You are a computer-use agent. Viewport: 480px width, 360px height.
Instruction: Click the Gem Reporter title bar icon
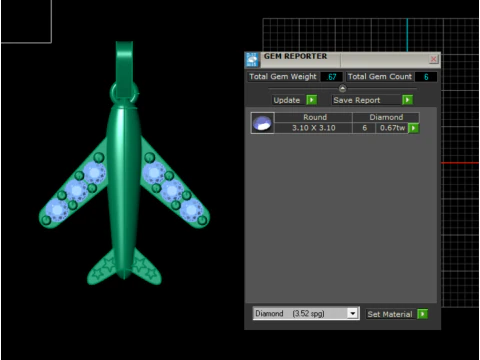tap(252, 60)
